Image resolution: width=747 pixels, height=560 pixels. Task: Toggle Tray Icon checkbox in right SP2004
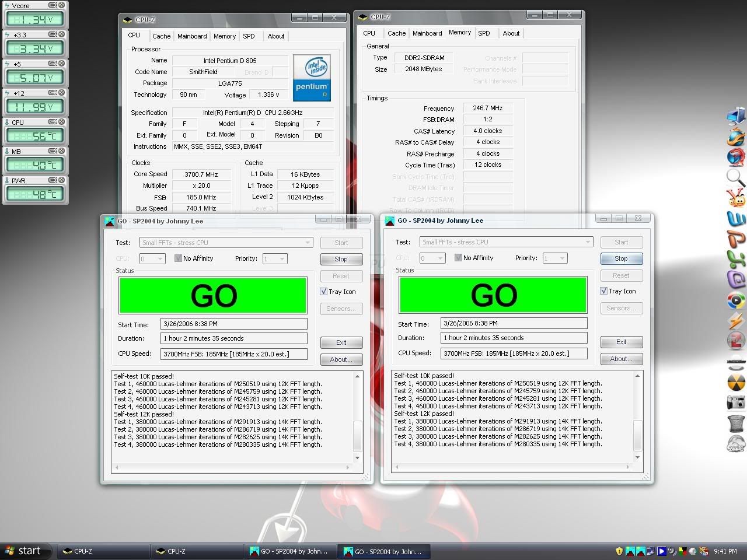(x=604, y=291)
